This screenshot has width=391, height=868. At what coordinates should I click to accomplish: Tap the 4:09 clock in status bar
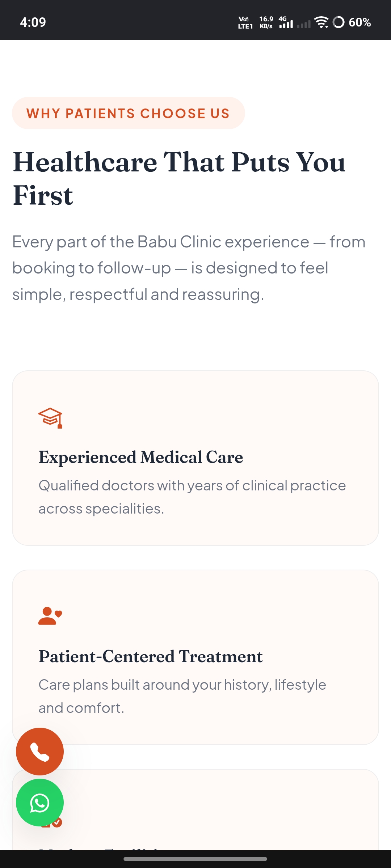pos(33,22)
